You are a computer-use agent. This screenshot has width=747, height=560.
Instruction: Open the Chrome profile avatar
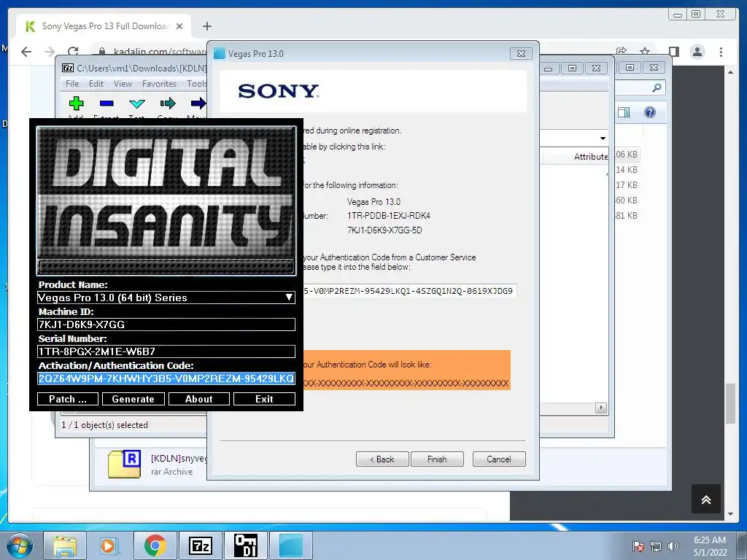(x=697, y=52)
